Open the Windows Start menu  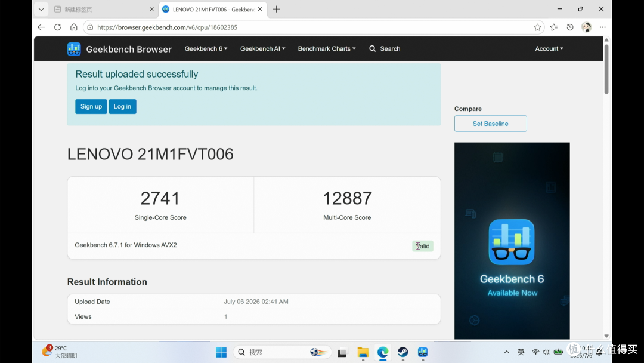(x=221, y=352)
